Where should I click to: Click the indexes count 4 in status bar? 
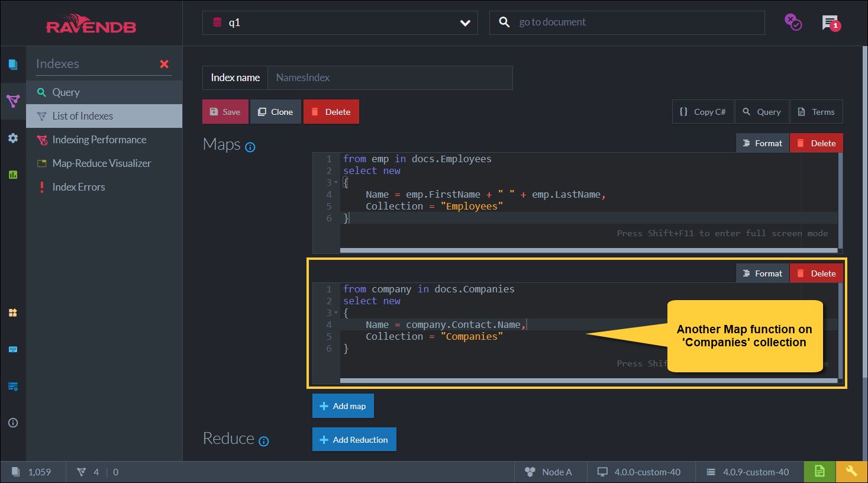[88, 472]
